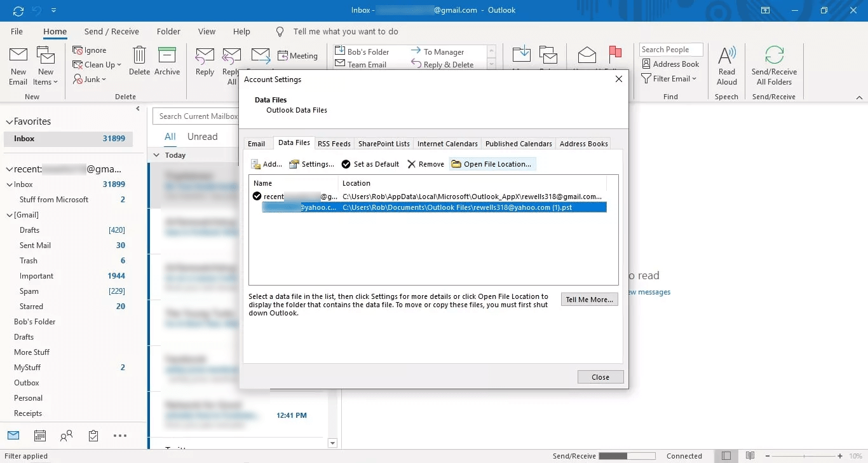Click the Undo icon in the title bar

point(36,10)
